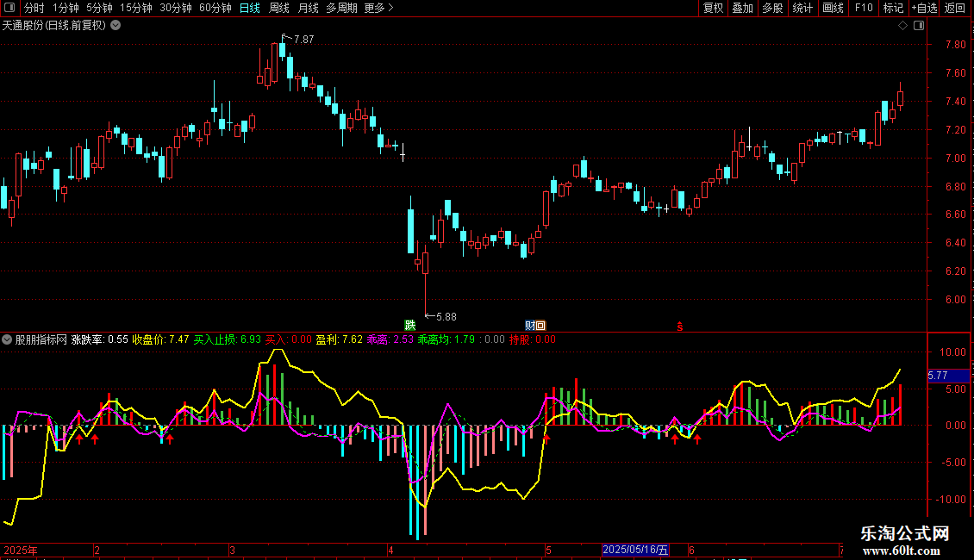This screenshot has width=974, height=560.
Task: Open the F10 company info
Action: 864,8
